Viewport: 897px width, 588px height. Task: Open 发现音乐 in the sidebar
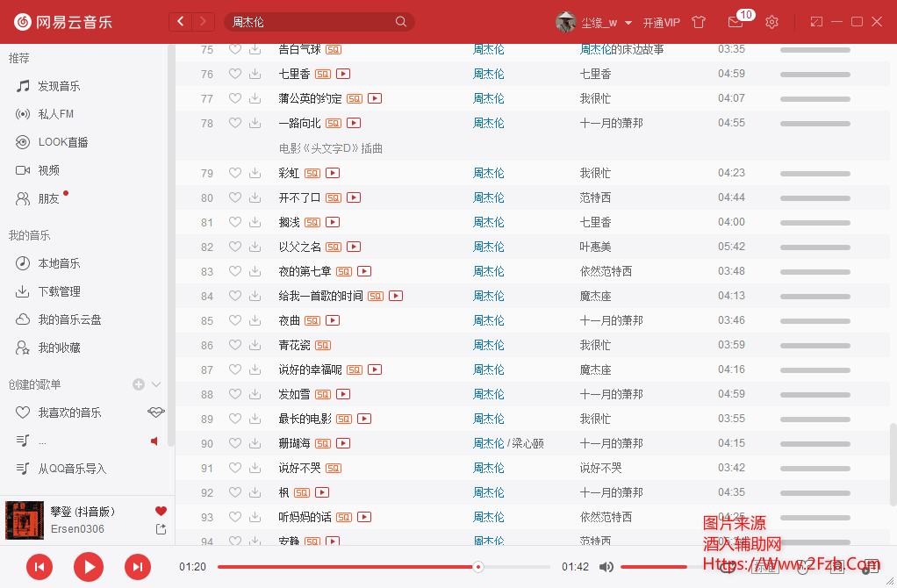(x=58, y=86)
